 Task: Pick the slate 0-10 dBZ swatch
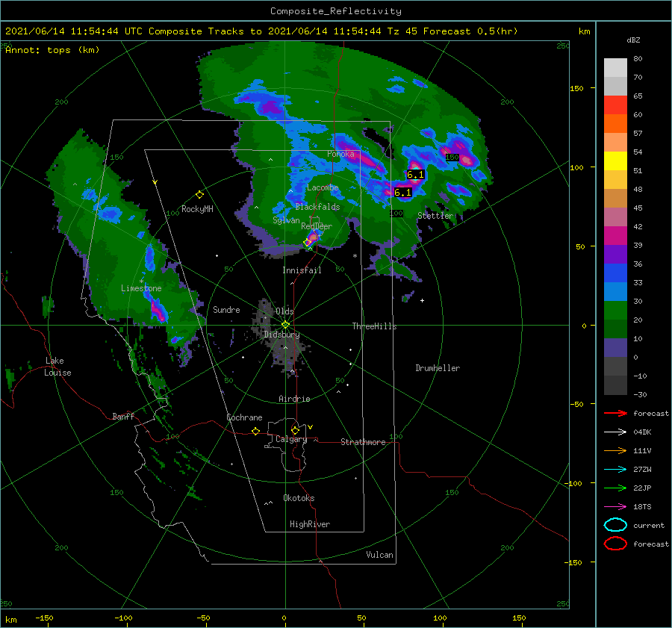615,348
